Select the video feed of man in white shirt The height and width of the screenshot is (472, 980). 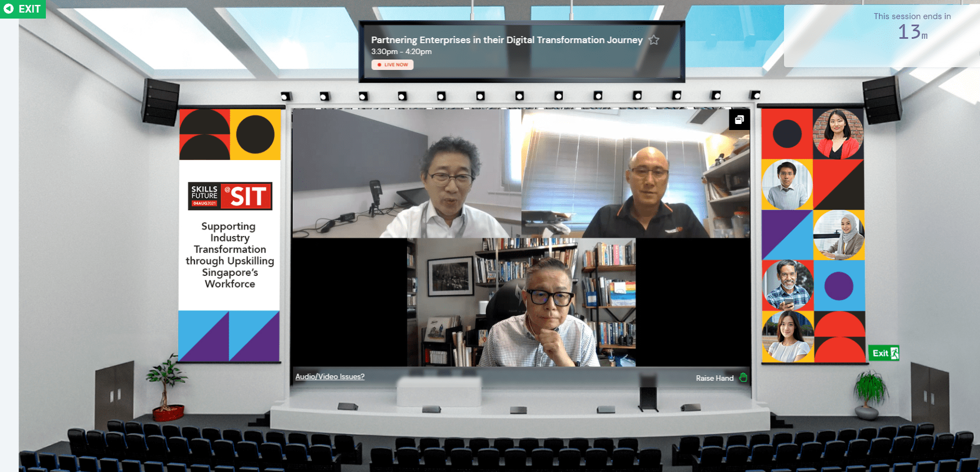[x=406, y=173]
